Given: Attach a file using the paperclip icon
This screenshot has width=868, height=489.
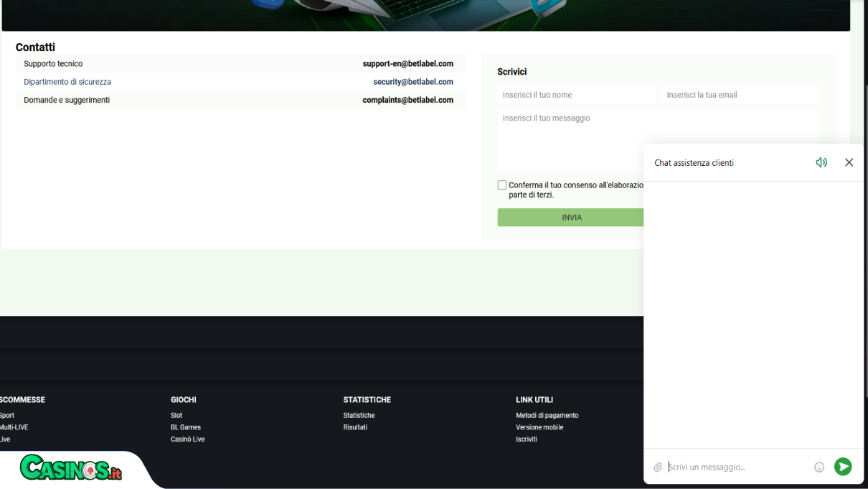Looking at the screenshot, I should pyautogui.click(x=658, y=467).
